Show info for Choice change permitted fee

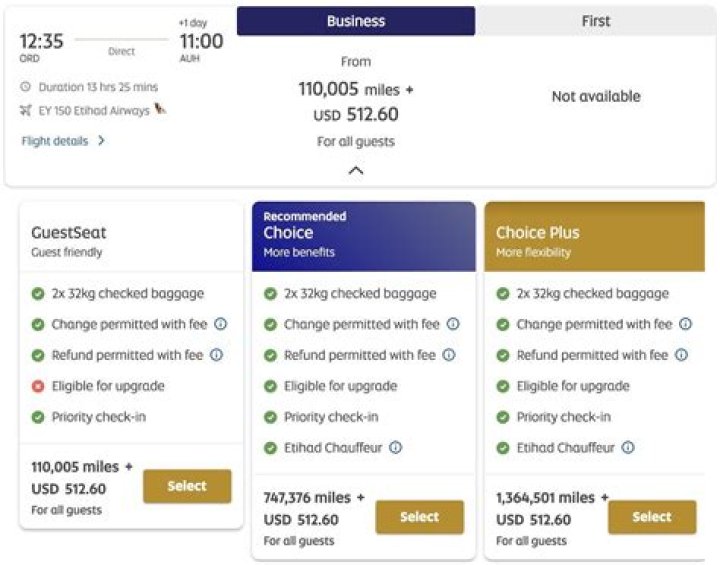(x=453, y=324)
